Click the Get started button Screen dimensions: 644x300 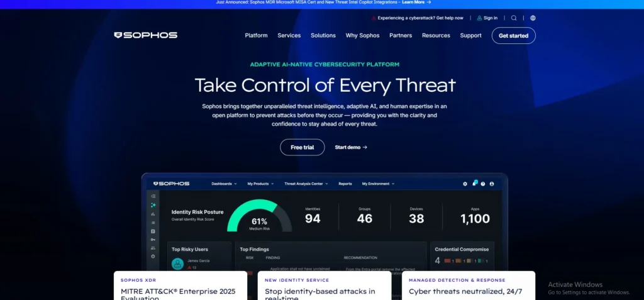[x=514, y=36]
